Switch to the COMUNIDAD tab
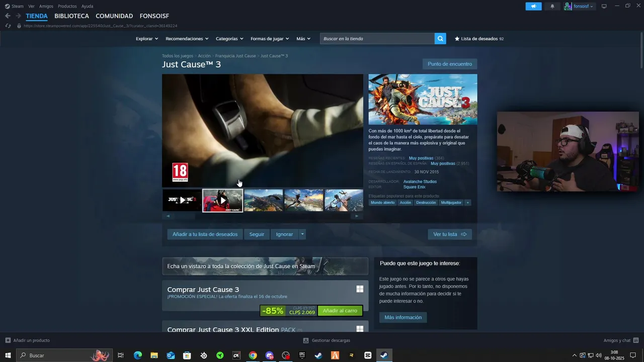This screenshot has height=362, width=644. tap(114, 16)
